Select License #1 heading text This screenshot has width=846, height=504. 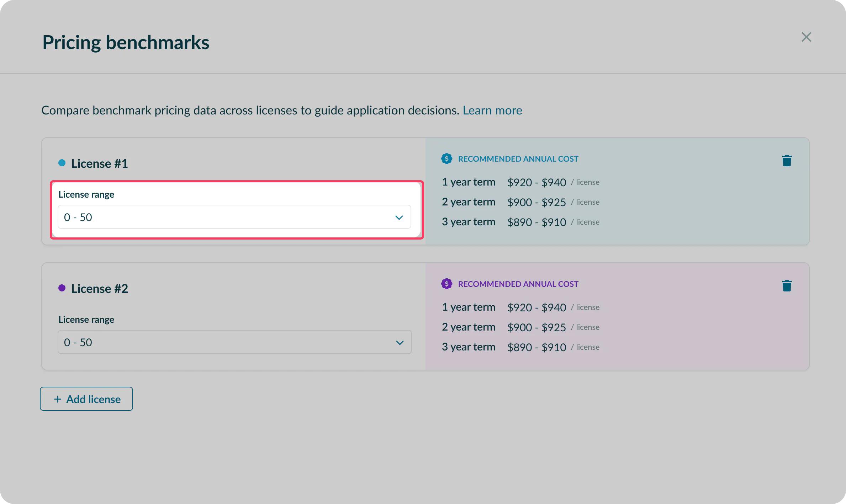point(99,163)
